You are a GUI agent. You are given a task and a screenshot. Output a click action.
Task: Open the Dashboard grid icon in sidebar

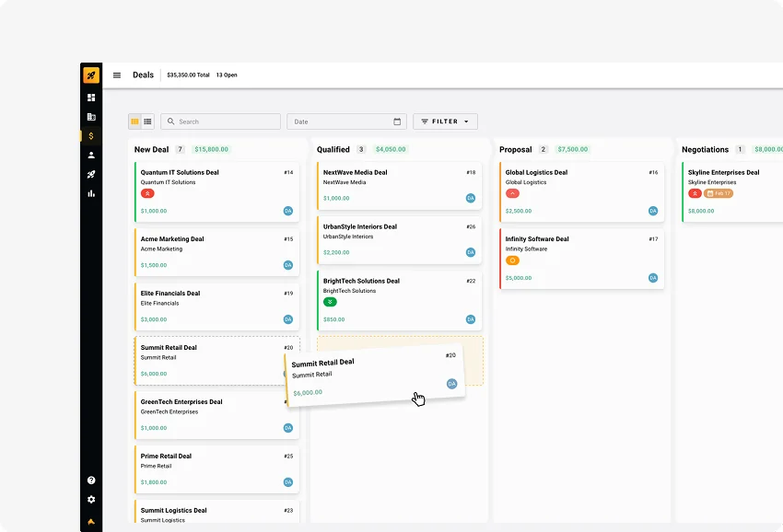point(91,98)
